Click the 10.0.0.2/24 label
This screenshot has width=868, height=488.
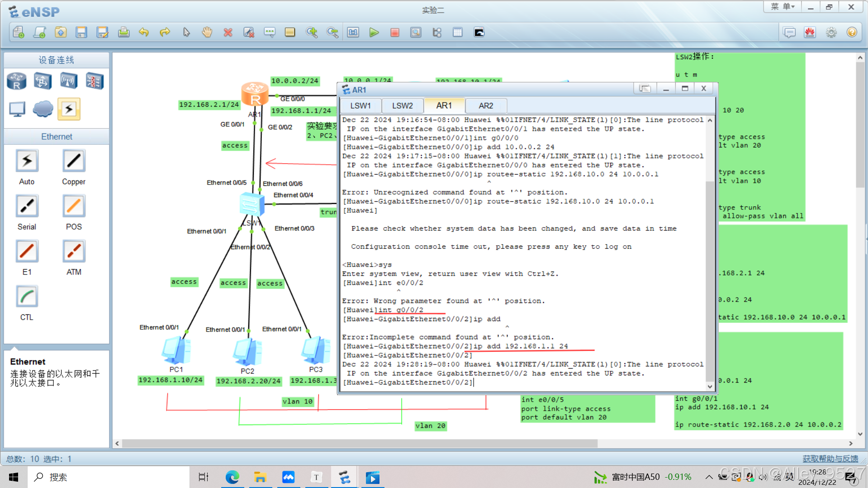[295, 81]
